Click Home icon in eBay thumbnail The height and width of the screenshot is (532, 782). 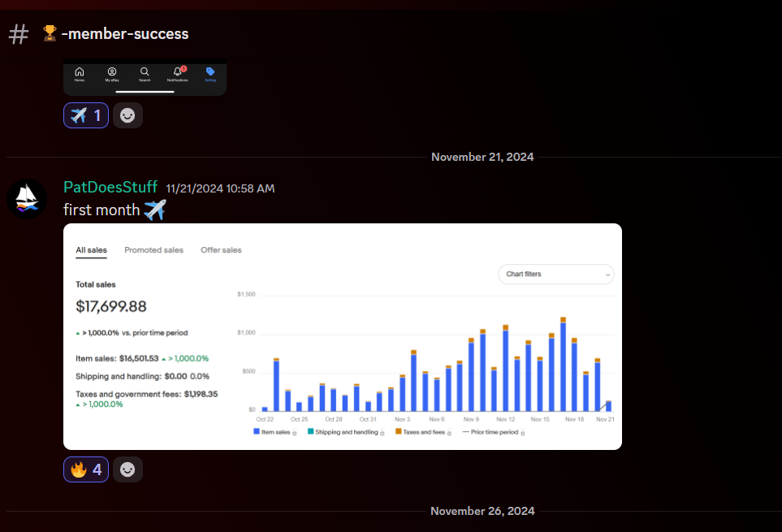(x=80, y=74)
